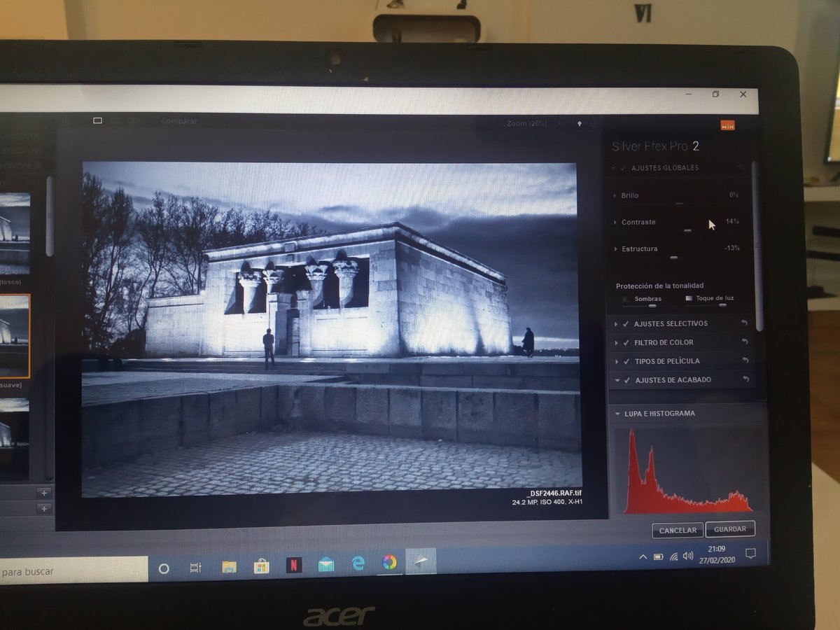Reset Ajustes de Acabado with its undo arrow
Image resolution: width=840 pixels, height=630 pixels.
pyautogui.click(x=745, y=379)
